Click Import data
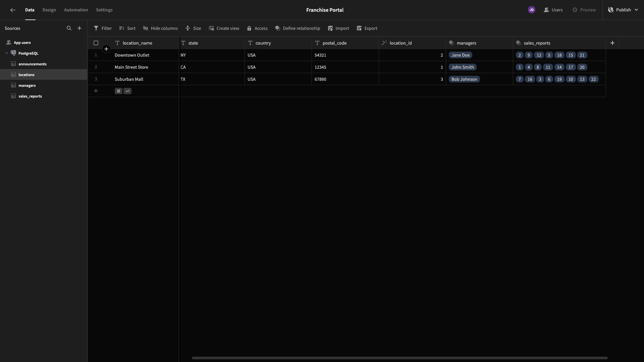The width and height of the screenshot is (644, 362). click(x=338, y=28)
